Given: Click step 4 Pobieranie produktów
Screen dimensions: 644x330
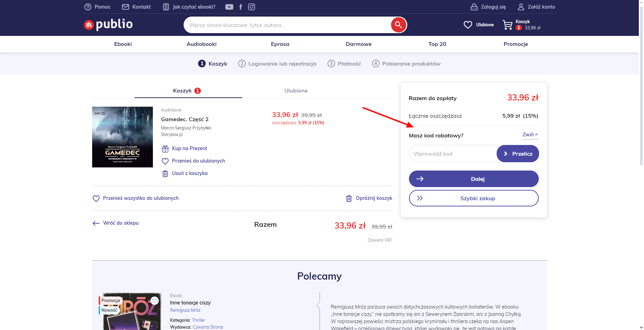Looking at the screenshot, I should (406, 64).
